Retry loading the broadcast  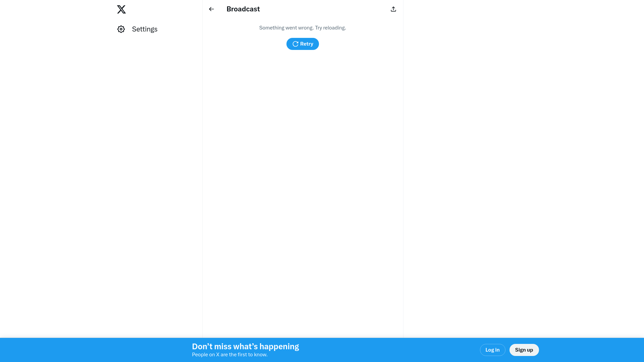303,44
